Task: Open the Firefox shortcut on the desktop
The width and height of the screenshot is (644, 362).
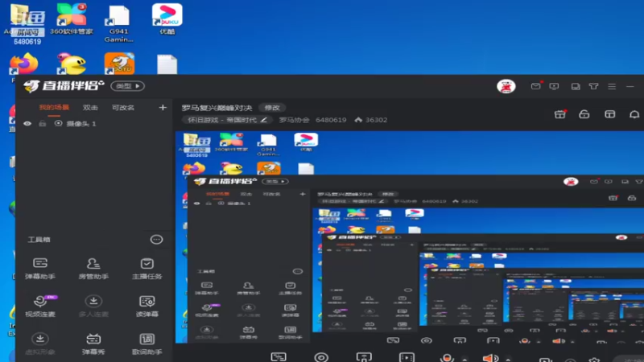Action: [x=23, y=65]
